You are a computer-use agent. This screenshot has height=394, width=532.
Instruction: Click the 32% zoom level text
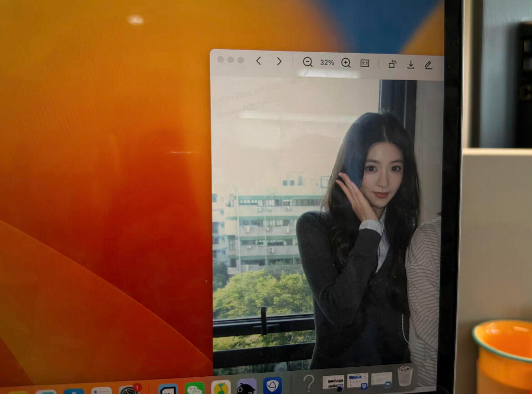pos(327,63)
